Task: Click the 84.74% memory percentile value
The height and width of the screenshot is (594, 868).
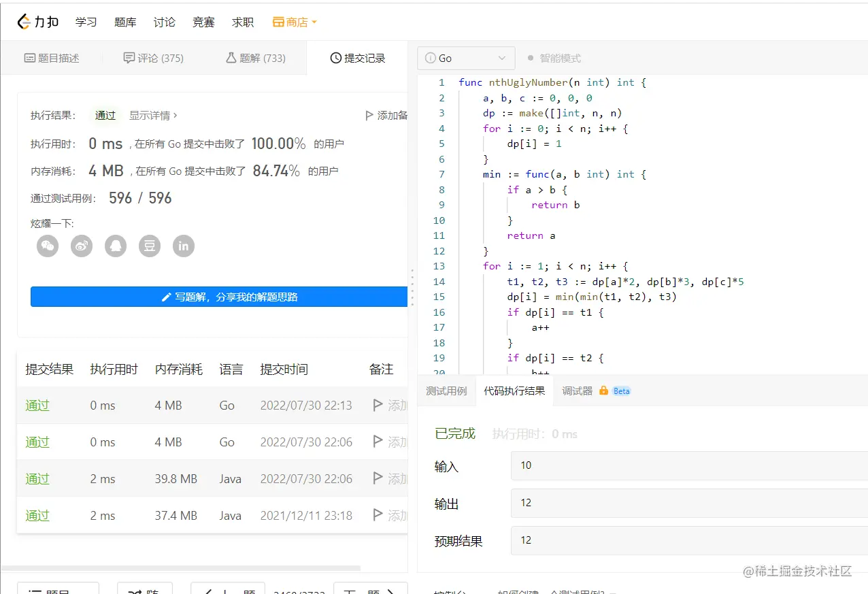Action: pyautogui.click(x=276, y=171)
